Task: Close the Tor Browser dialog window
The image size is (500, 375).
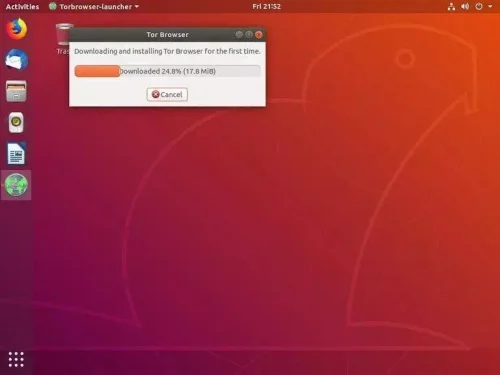Action: [x=259, y=35]
